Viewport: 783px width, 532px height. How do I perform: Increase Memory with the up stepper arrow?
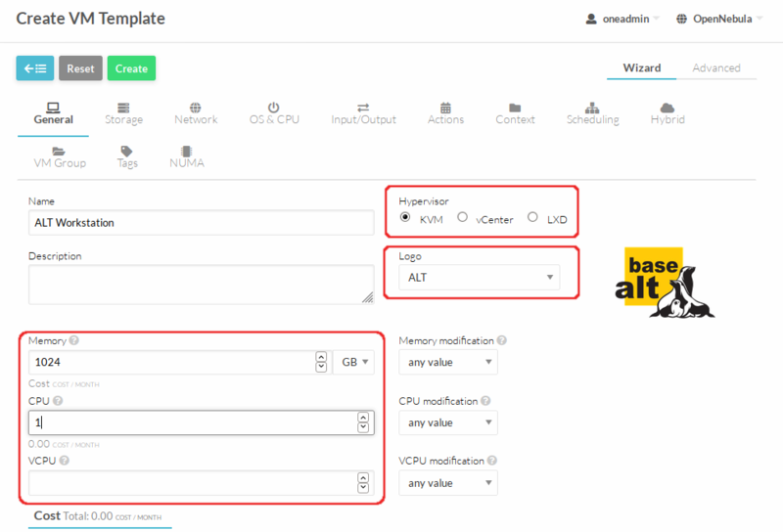pyautogui.click(x=321, y=357)
